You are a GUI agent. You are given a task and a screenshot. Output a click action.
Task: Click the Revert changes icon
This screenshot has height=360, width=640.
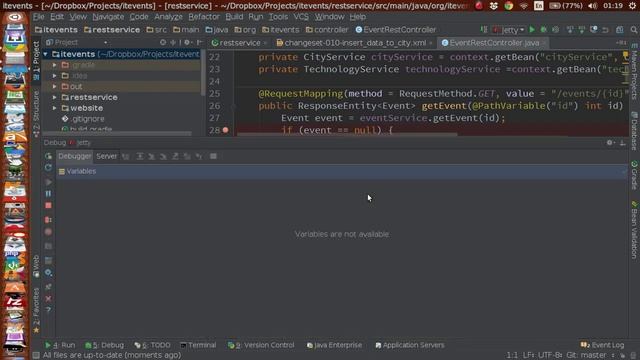pyautogui.click(x=606, y=29)
